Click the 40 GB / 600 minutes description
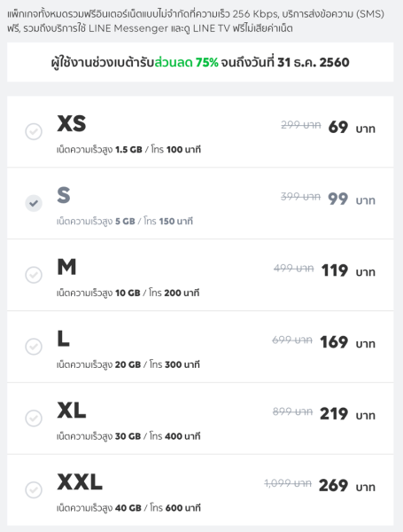403x532 pixels. pyautogui.click(x=128, y=508)
